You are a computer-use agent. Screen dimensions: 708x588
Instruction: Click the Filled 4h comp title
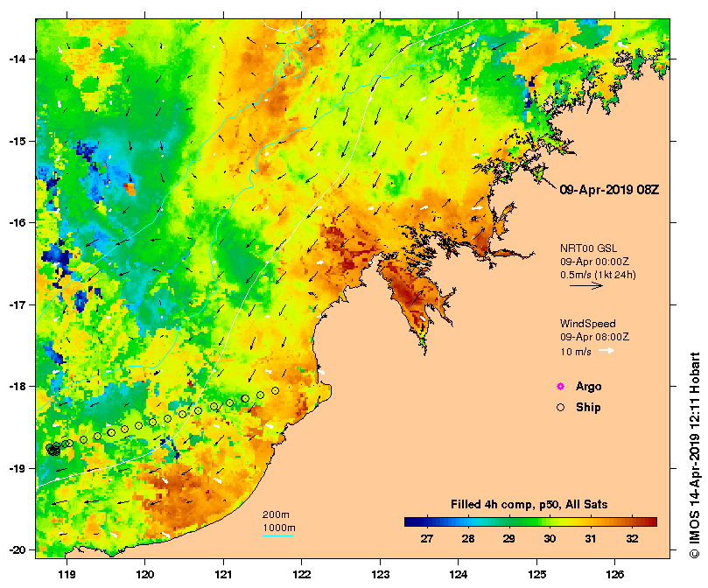click(529, 505)
